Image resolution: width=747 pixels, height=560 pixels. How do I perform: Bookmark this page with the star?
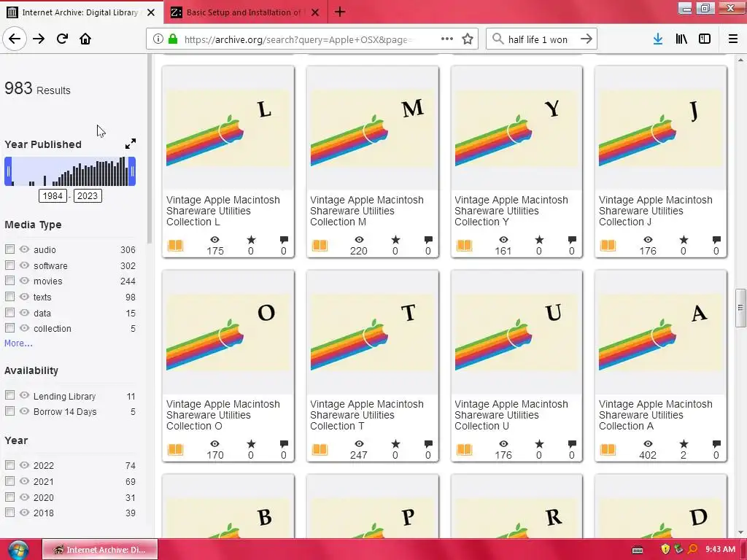coord(468,39)
